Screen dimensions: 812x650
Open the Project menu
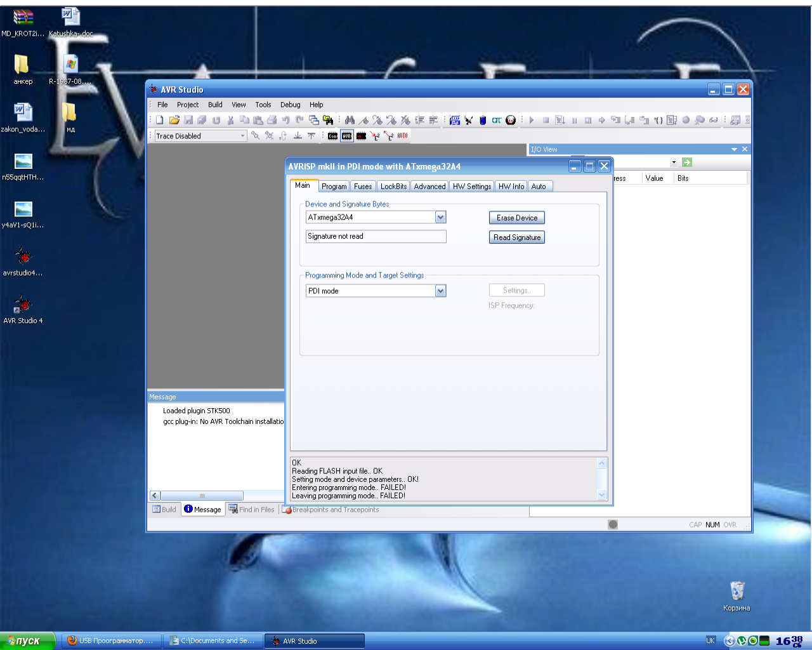click(188, 105)
